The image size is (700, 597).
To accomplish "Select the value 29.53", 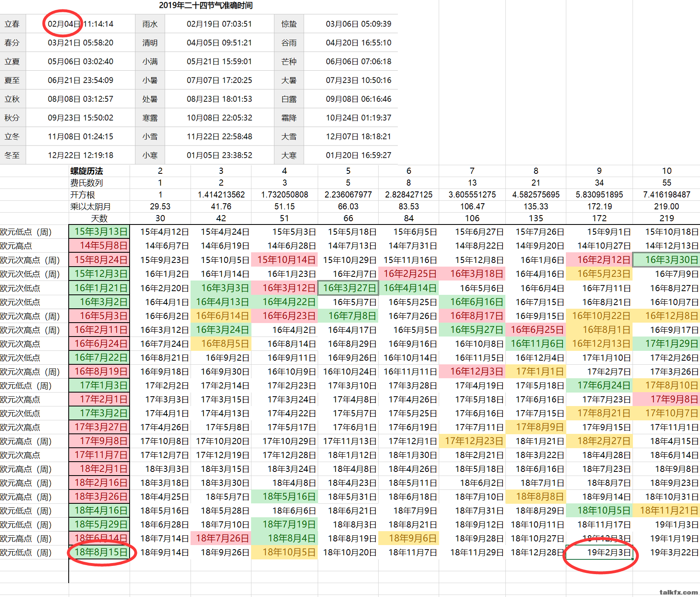I will 160,206.
